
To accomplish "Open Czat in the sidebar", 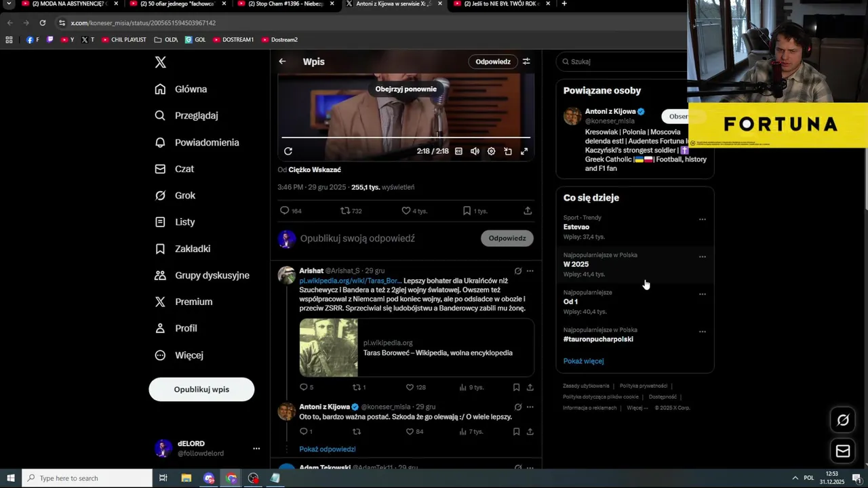I will tap(174, 169).
